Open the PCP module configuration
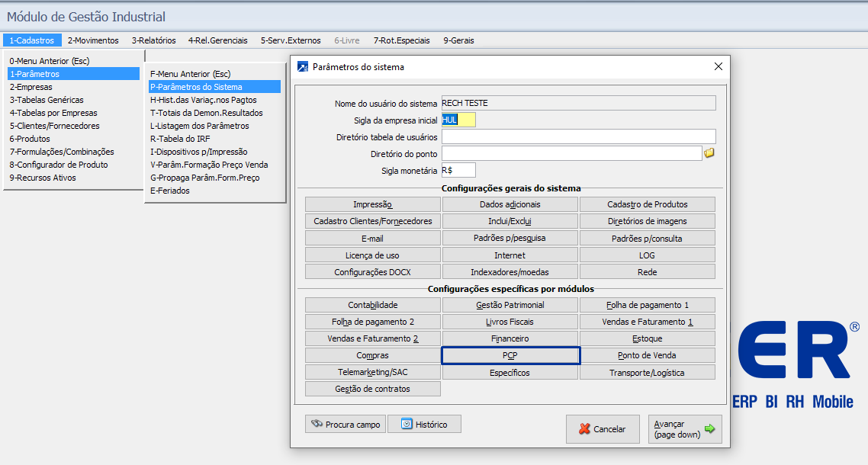The height and width of the screenshot is (465, 868). click(x=510, y=355)
